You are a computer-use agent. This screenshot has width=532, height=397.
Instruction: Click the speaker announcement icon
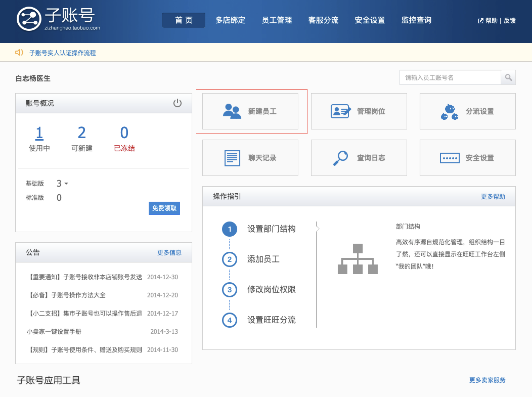[19, 53]
